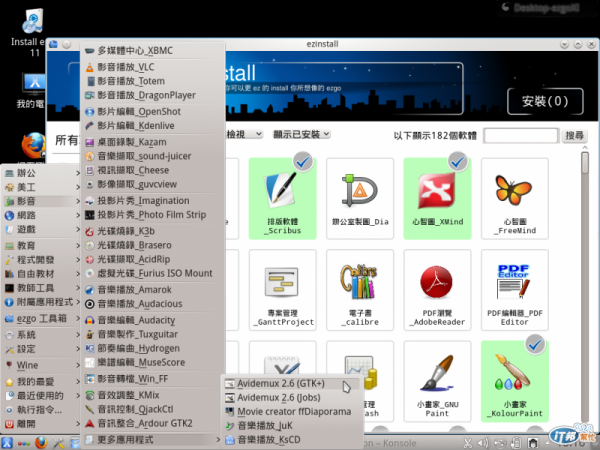The height and width of the screenshot is (450, 600).
Task: Open the Wine menu category
Action: [x=42, y=365]
